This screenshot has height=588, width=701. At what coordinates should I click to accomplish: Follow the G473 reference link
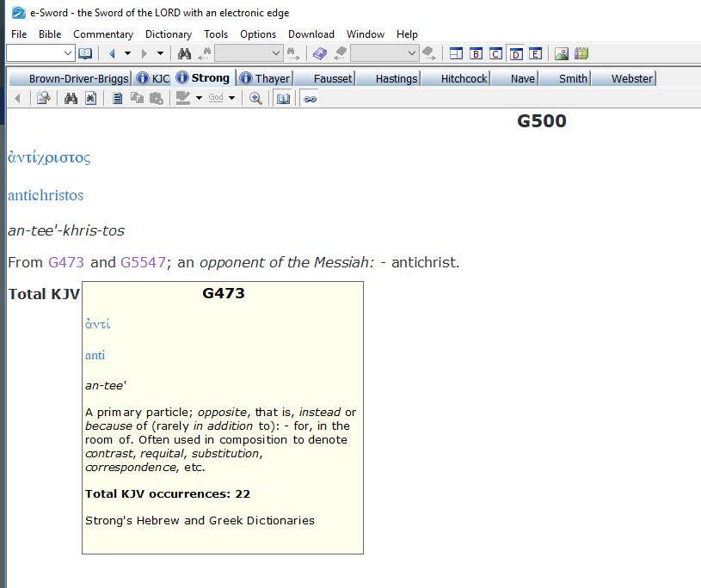65,262
